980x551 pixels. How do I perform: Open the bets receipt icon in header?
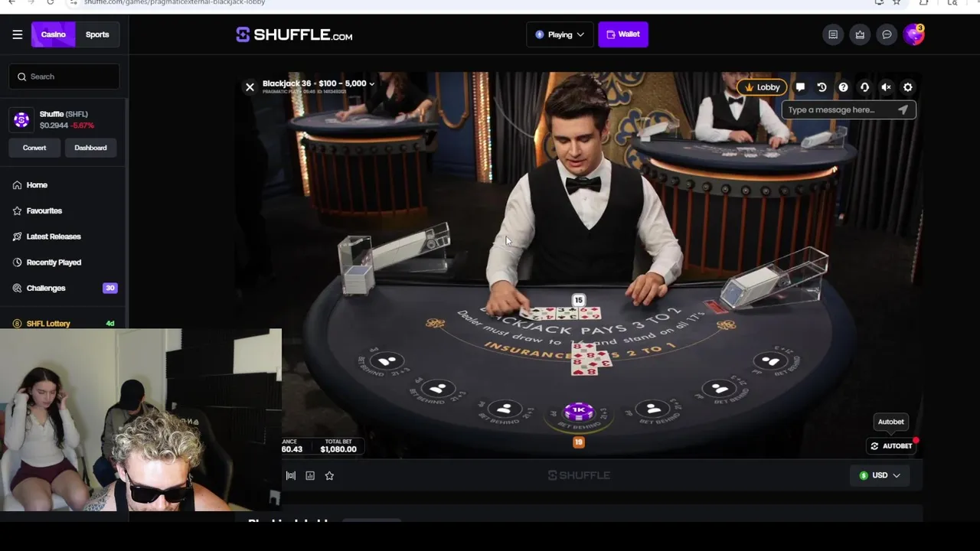click(x=833, y=34)
